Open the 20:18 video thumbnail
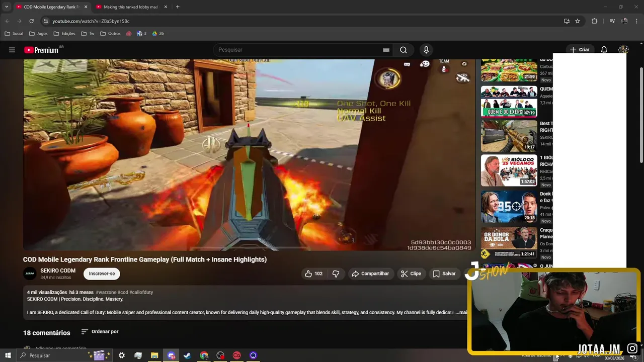Image resolution: width=644 pixels, height=362 pixels. [509, 206]
